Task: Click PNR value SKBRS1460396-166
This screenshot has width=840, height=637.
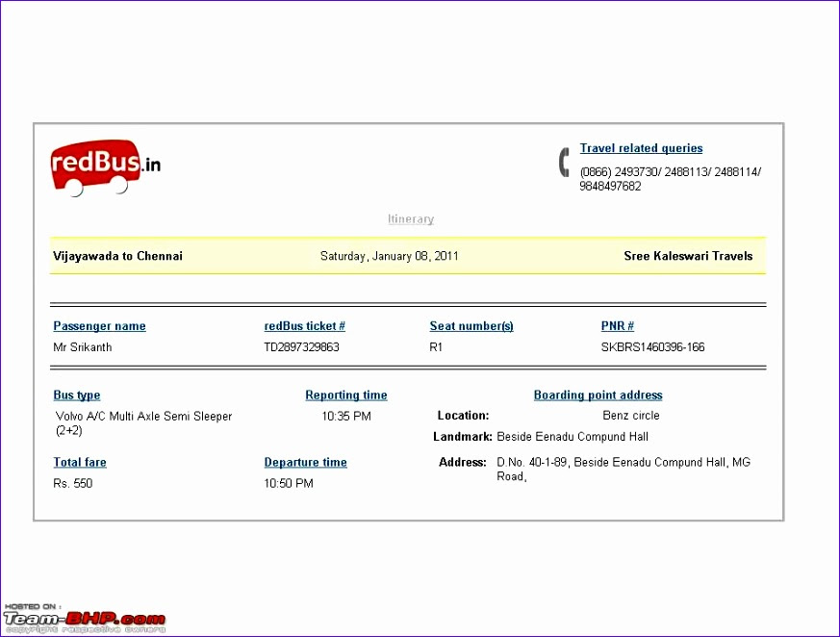Action: [x=653, y=347]
